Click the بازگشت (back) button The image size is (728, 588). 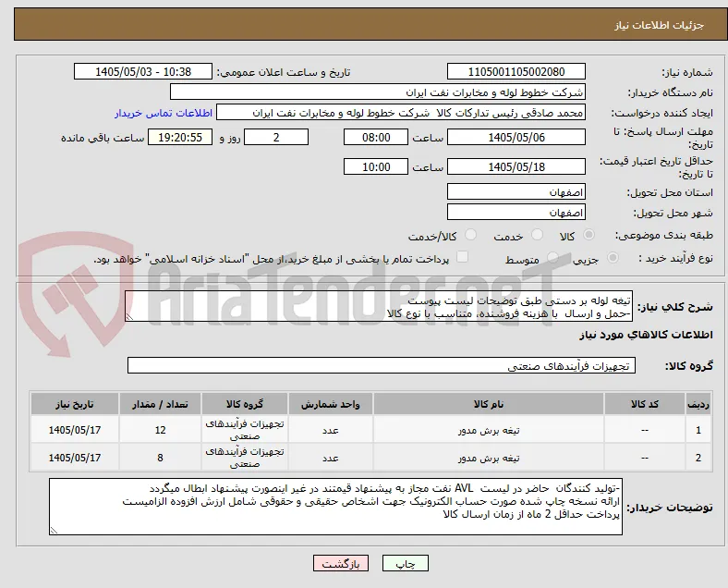[x=341, y=563]
